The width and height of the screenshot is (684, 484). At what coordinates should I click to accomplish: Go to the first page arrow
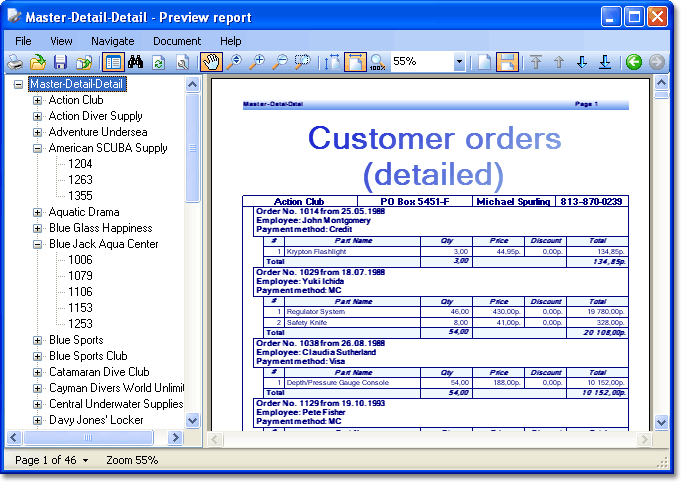click(536, 62)
